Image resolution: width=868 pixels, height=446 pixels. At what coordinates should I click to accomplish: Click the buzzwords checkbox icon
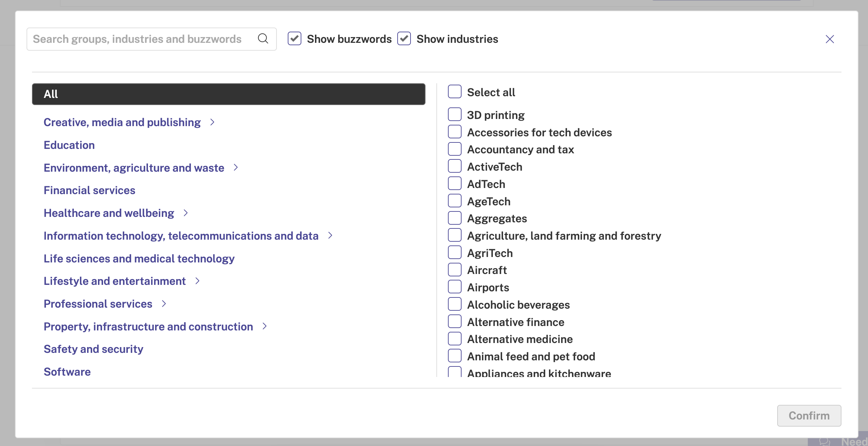[294, 39]
